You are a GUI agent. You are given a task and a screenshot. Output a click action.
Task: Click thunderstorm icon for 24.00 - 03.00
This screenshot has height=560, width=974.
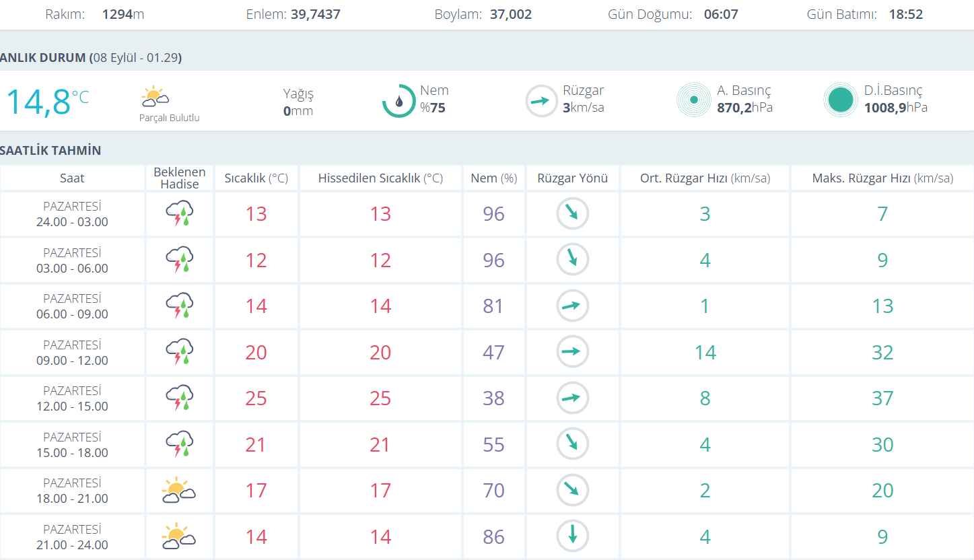(x=180, y=214)
